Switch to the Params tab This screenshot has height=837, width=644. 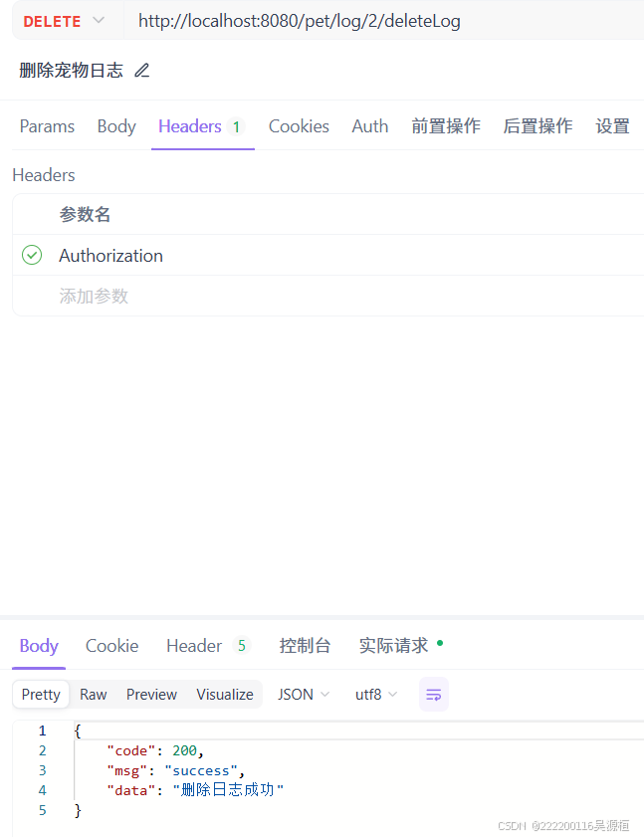pyautogui.click(x=47, y=126)
